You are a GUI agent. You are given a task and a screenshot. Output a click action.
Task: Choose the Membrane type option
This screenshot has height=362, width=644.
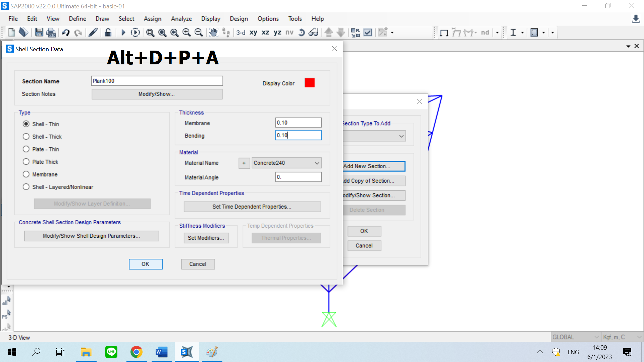[26, 174]
